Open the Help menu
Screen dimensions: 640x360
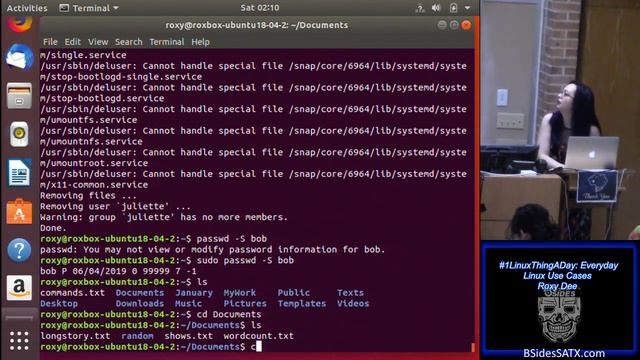point(200,42)
